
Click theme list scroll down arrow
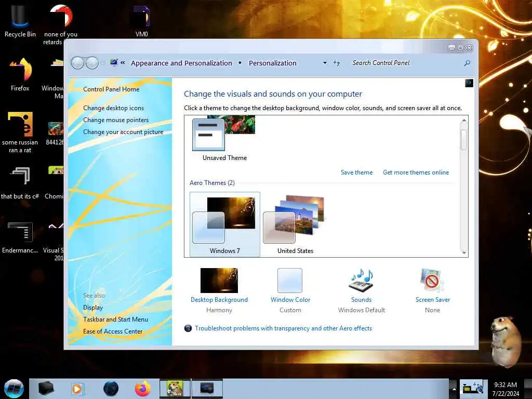(464, 252)
